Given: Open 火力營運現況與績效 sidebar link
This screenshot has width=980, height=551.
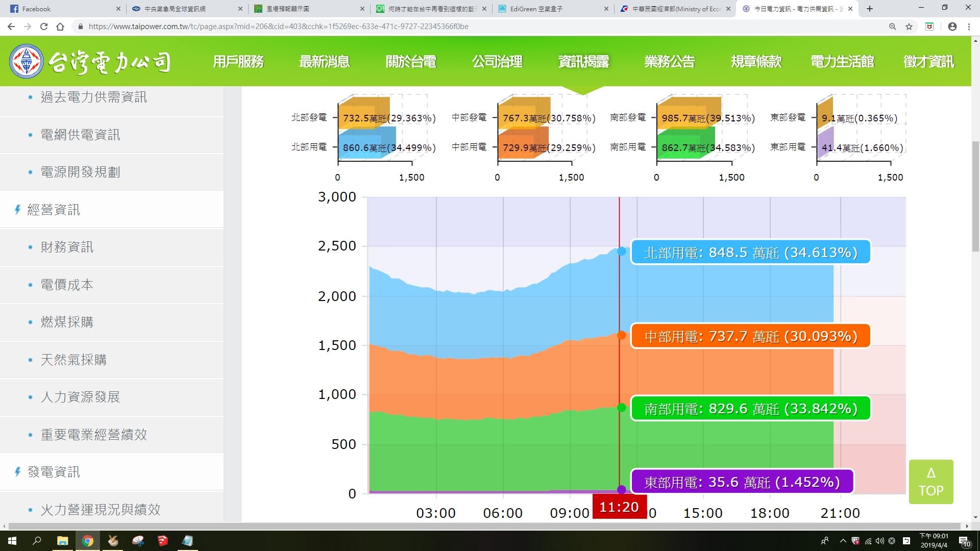Looking at the screenshot, I should pos(101,509).
